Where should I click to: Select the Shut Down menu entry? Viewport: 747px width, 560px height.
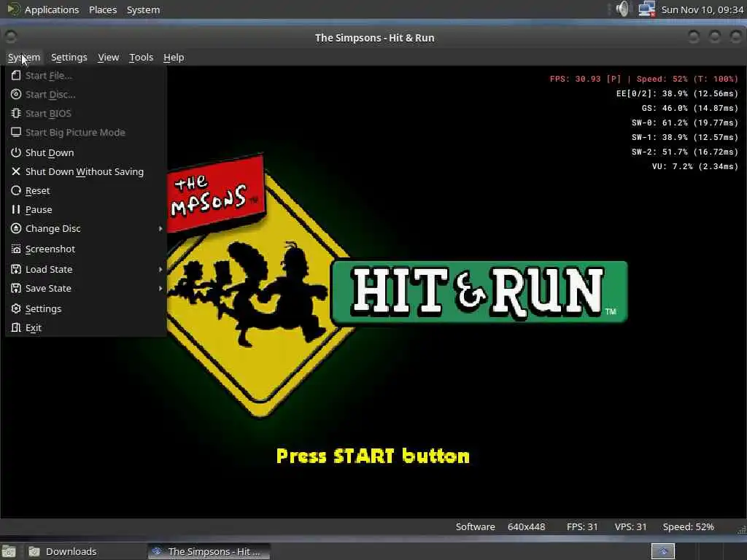pyautogui.click(x=86, y=152)
